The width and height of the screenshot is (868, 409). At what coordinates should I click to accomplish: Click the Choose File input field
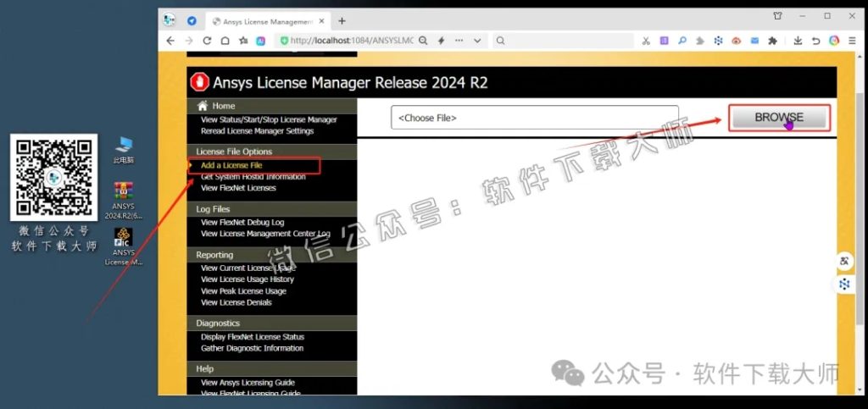[535, 118]
